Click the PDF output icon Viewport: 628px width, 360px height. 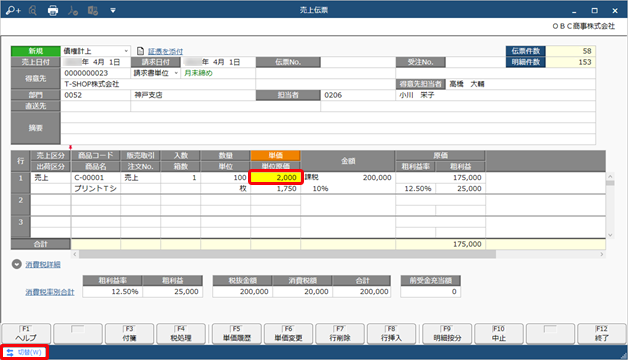click(73, 10)
